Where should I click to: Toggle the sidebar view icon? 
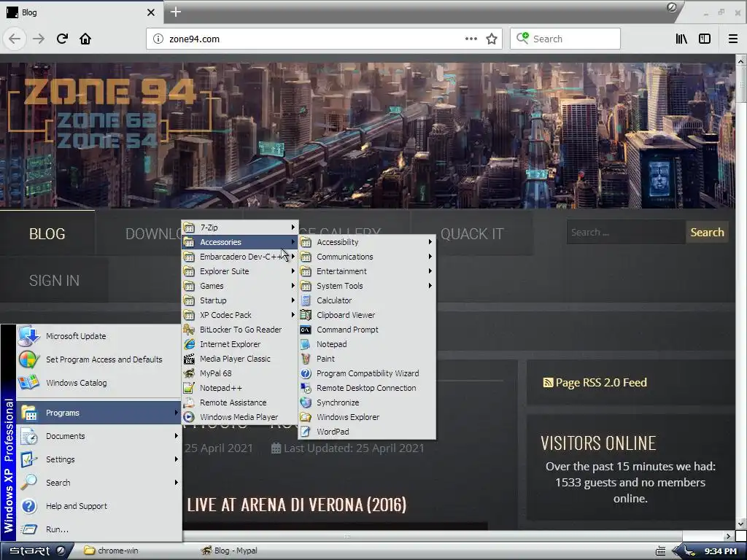(x=705, y=39)
